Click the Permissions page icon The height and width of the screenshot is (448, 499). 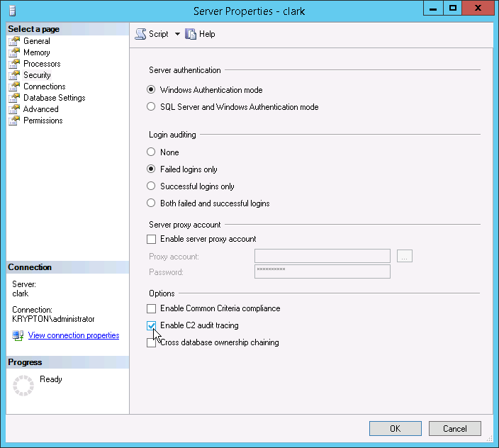pyautogui.click(x=14, y=121)
